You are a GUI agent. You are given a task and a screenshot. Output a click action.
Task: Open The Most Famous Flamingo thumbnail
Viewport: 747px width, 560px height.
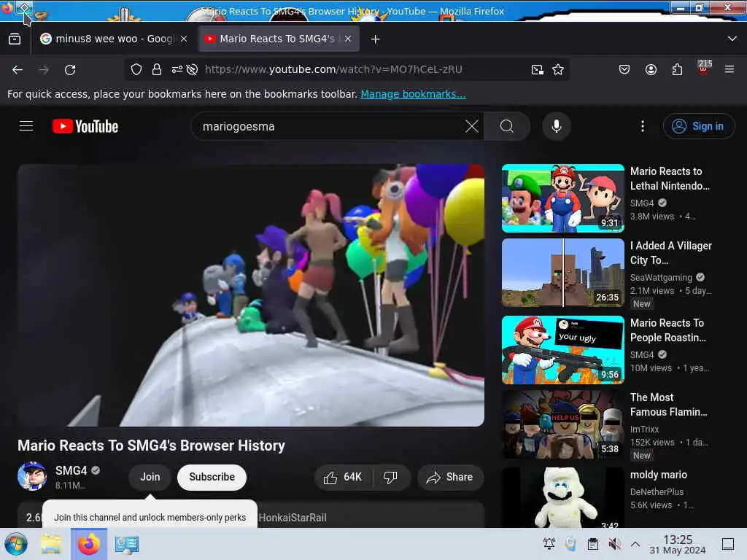pos(563,424)
